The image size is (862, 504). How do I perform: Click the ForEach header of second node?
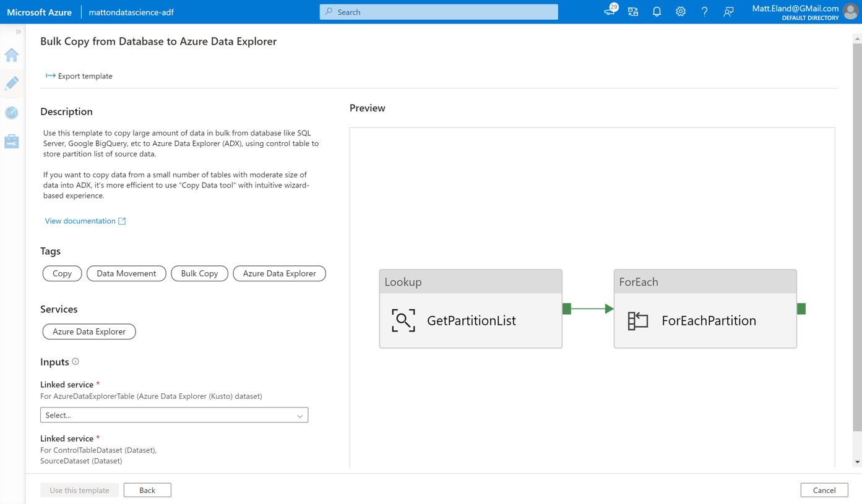705,281
